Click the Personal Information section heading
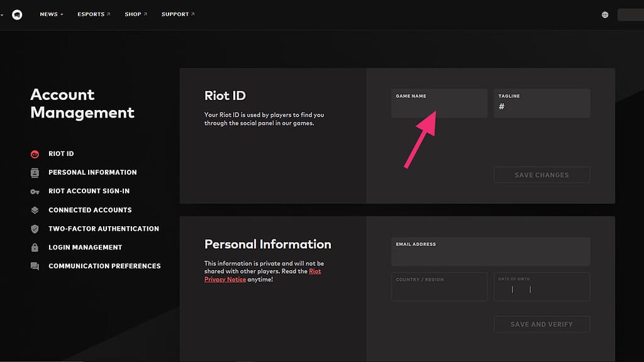This screenshot has width=644, height=362. [268, 244]
